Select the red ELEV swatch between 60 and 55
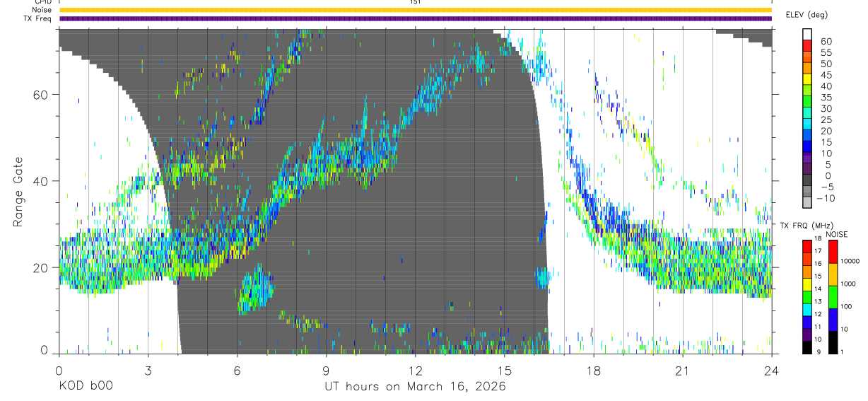This screenshot has height=401, width=868. [807, 46]
